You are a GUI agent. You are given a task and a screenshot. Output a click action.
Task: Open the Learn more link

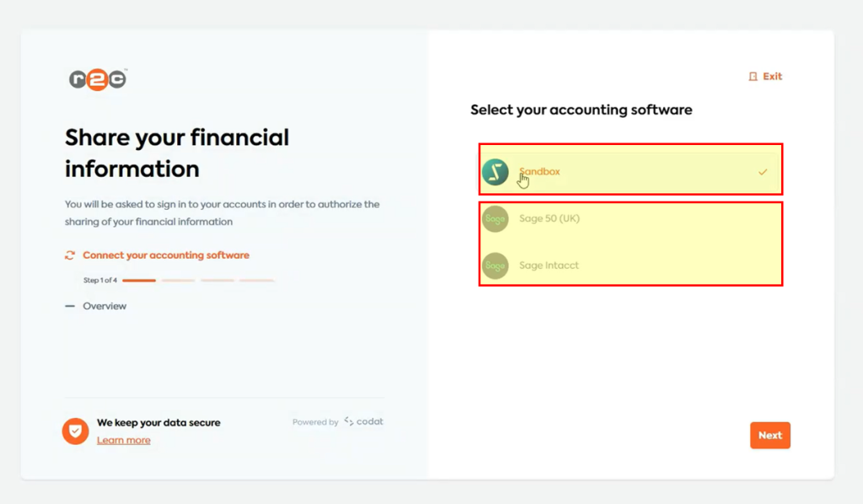tap(123, 440)
